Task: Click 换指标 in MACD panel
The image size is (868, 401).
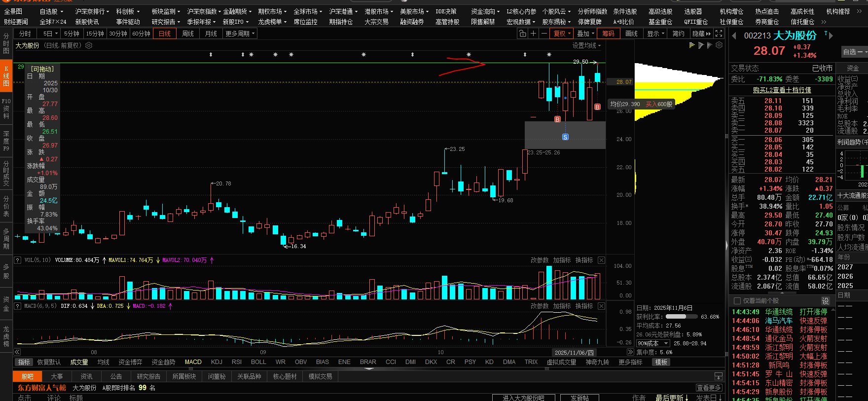Action: click(584, 306)
